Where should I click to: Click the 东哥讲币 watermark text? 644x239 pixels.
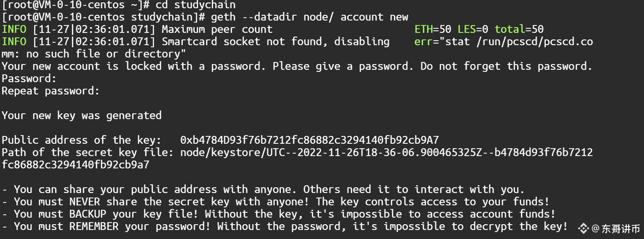[x=621, y=229]
